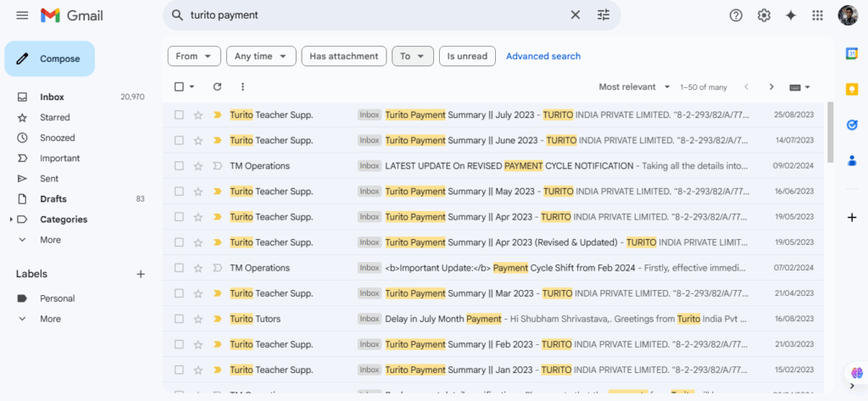Click the Gmail logo

[x=71, y=15]
